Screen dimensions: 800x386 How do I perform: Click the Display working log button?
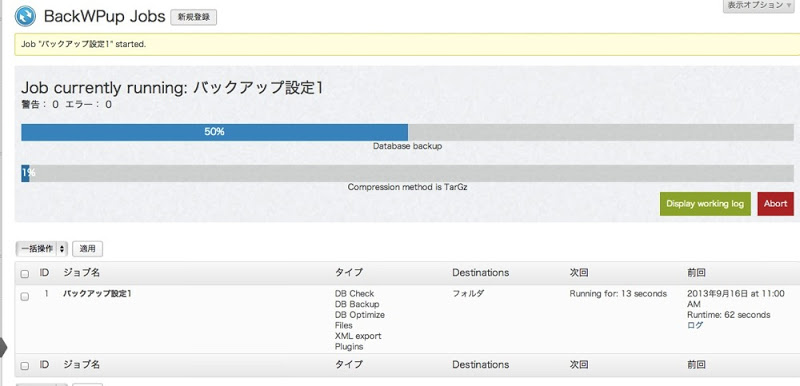click(x=705, y=203)
